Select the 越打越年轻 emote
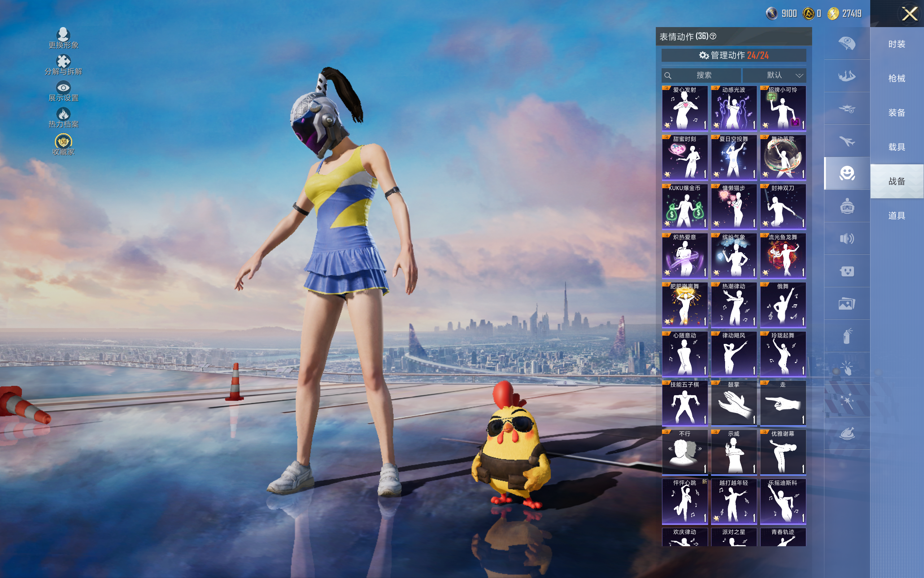The image size is (924, 578). click(734, 501)
